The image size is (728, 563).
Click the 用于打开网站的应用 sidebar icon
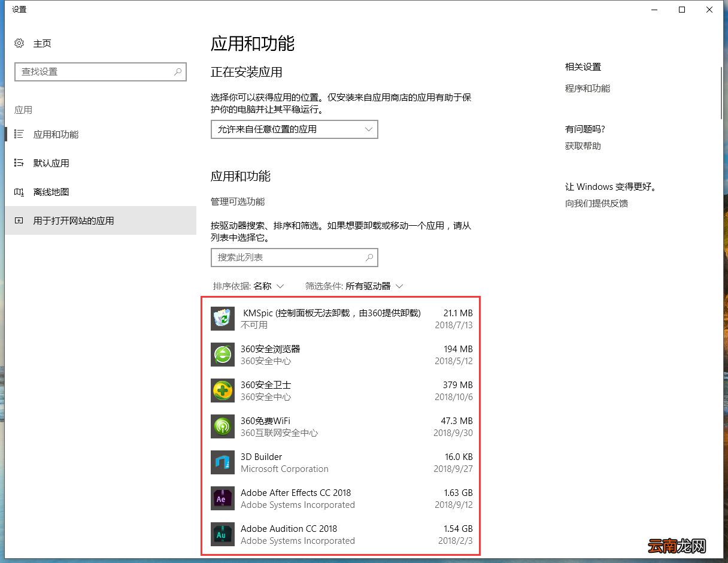19,220
